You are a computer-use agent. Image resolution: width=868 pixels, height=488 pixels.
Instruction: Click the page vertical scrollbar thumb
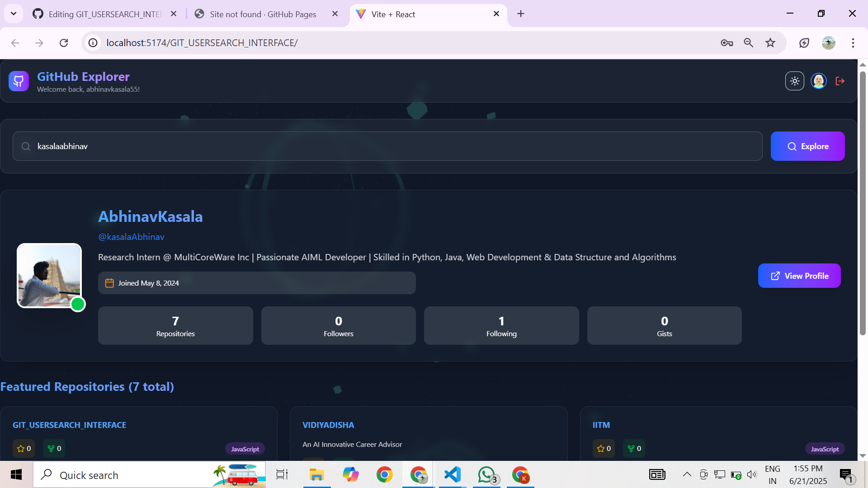863,203
